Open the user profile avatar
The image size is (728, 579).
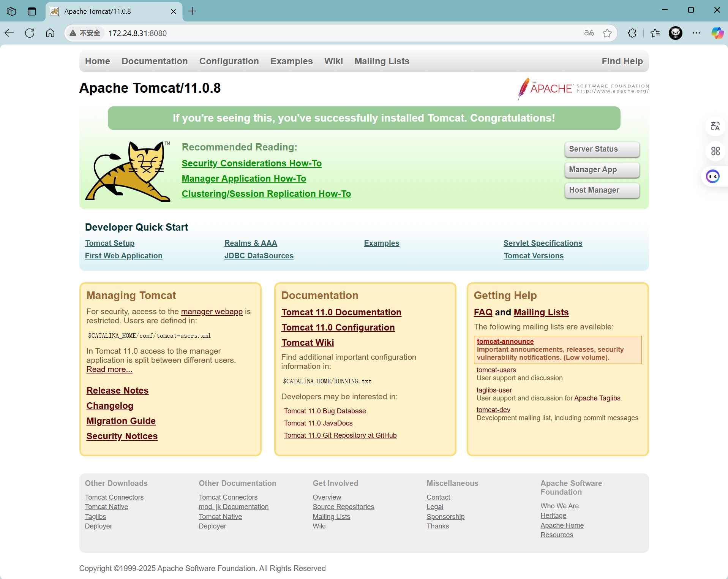(x=676, y=33)
